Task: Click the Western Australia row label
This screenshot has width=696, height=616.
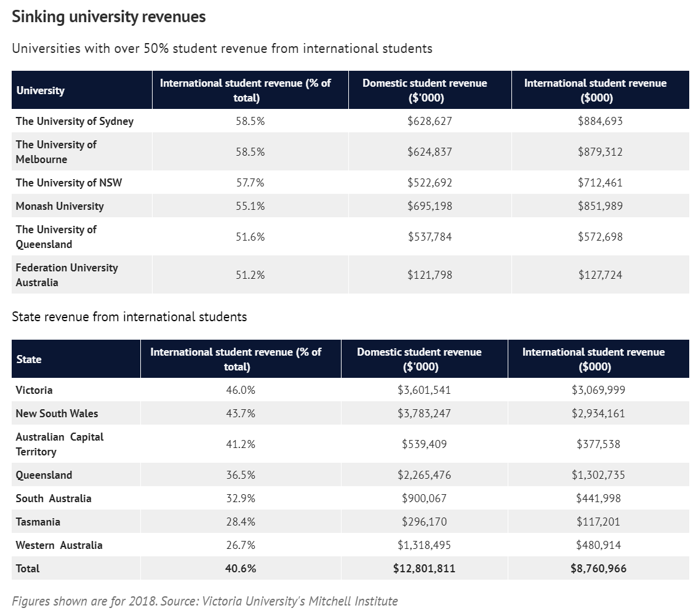Action: click(59, 545)
